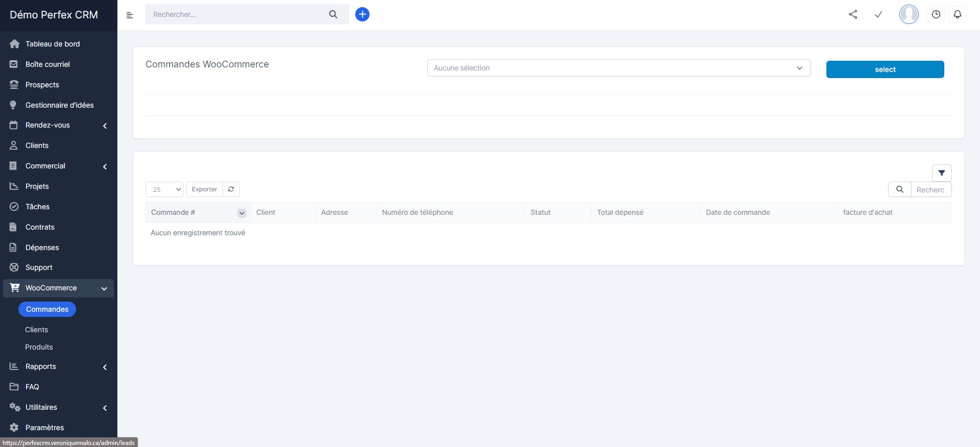Open the Contrats menu link
This screenshot has height=447, width=980.
pos(40,227)
